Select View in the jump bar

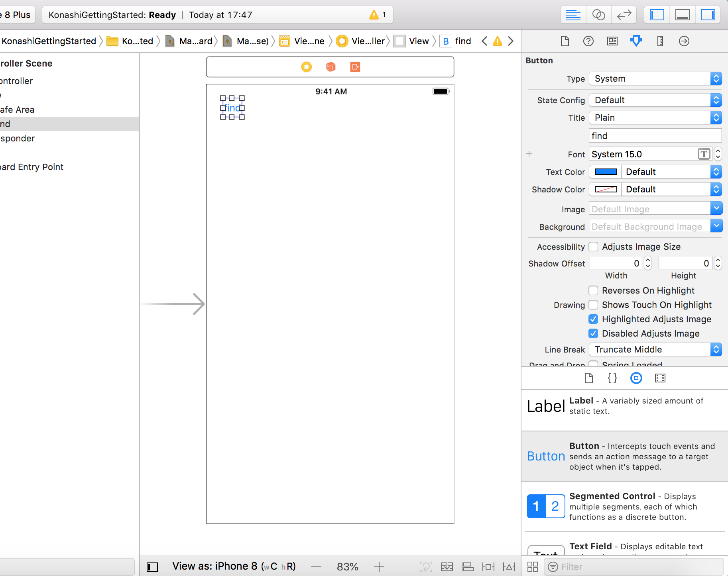418,41
